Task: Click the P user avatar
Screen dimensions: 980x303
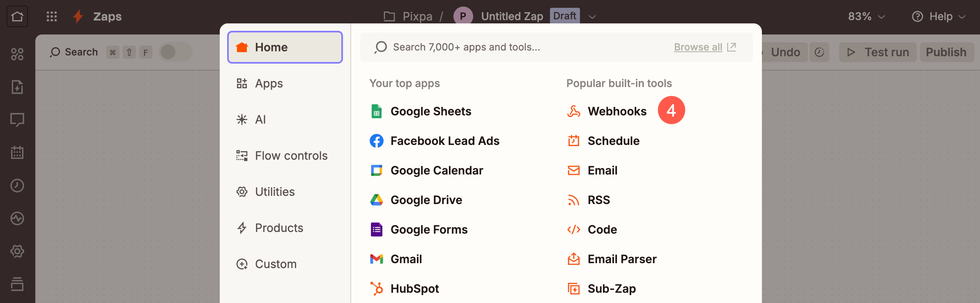Action: [x=463, y=16]
